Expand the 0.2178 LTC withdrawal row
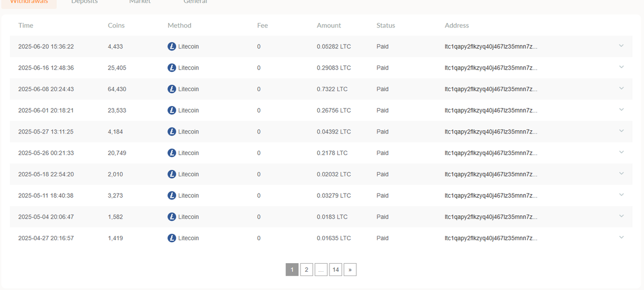 621,152
